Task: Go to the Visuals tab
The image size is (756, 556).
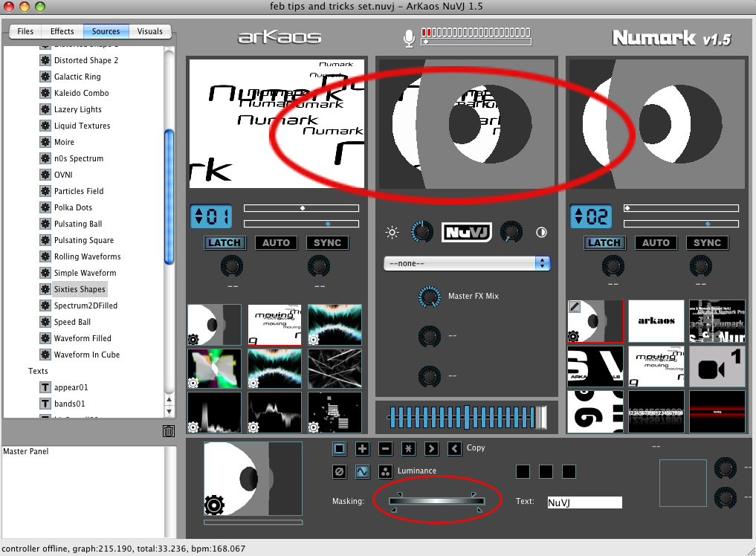Action: click(150, 31)
